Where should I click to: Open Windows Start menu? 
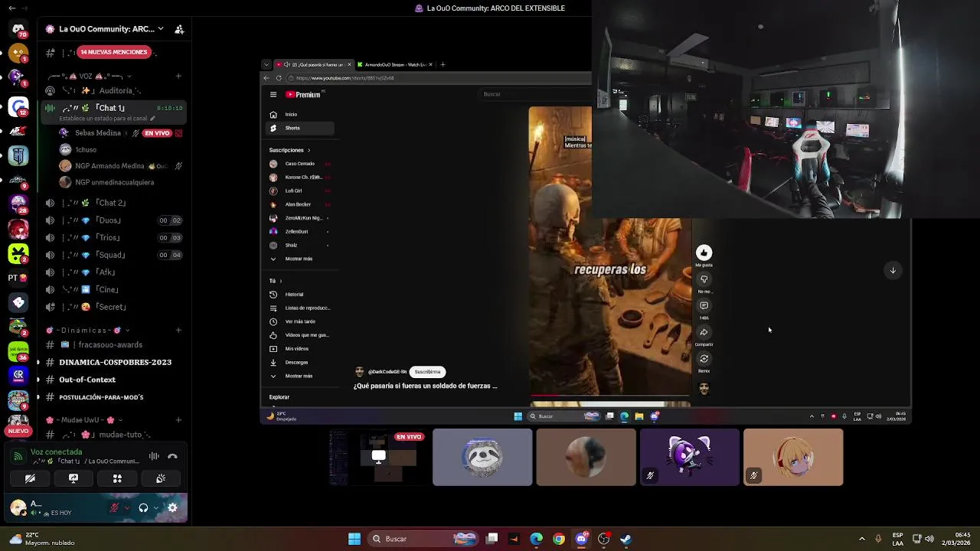(x=354, y=539)
